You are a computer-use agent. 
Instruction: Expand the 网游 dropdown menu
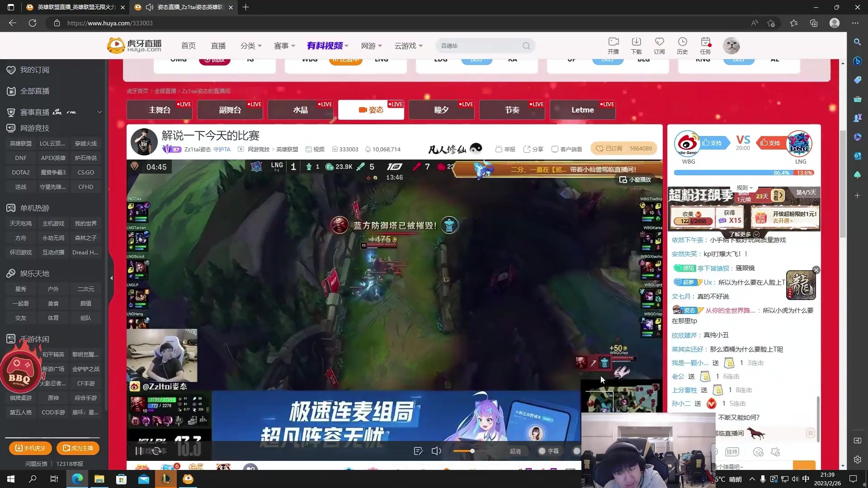[372, 46]
